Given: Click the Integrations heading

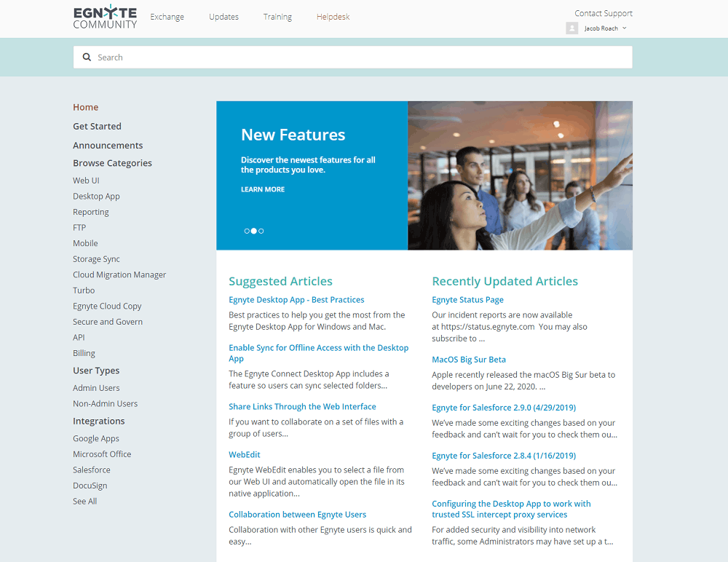Looking at the screenshot, I should click(99, 421).
